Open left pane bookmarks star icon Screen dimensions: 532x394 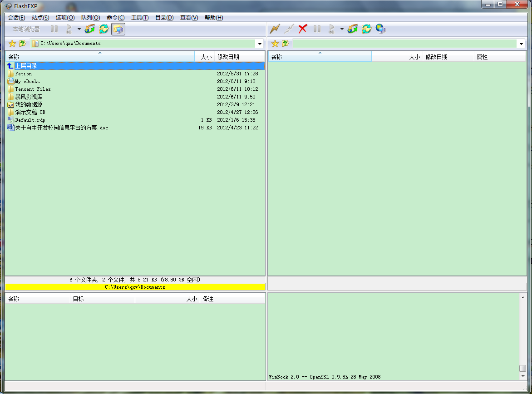pos(12,44)
